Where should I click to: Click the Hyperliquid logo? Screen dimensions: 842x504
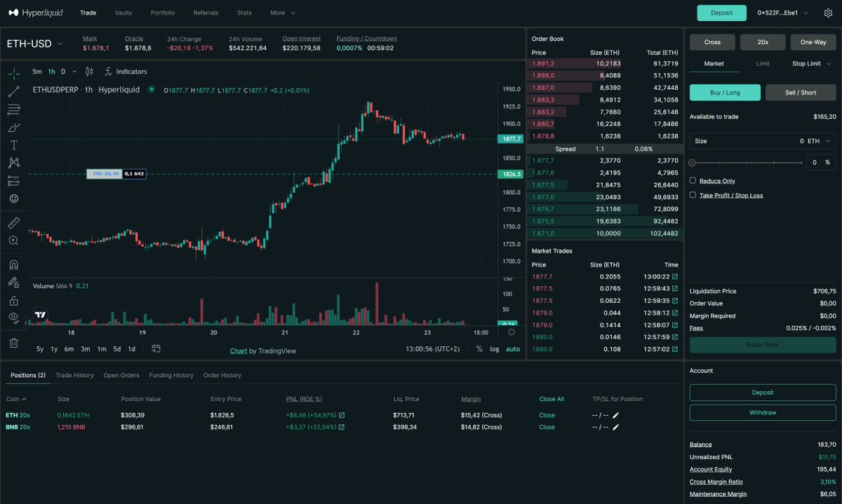(37, 13)
